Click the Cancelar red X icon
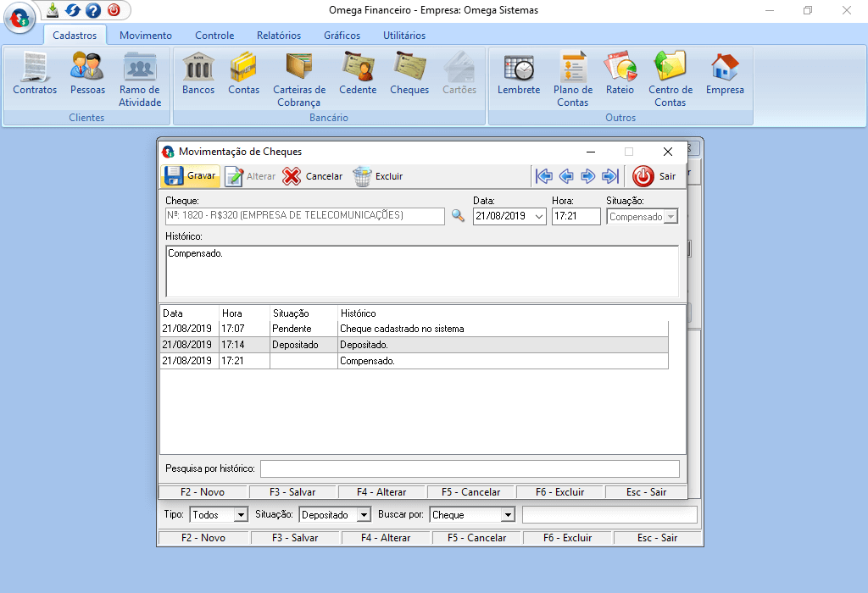 (292, 176)
